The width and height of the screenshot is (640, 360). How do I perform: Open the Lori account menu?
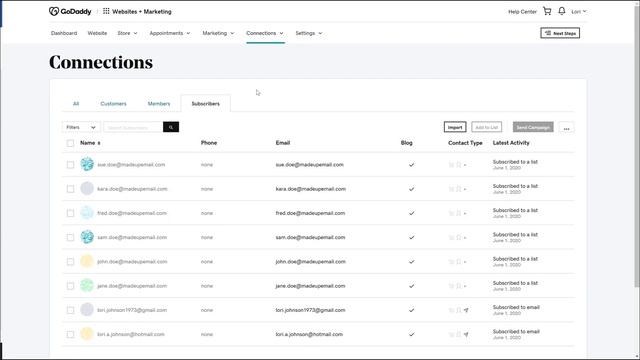tap(579, 11)
